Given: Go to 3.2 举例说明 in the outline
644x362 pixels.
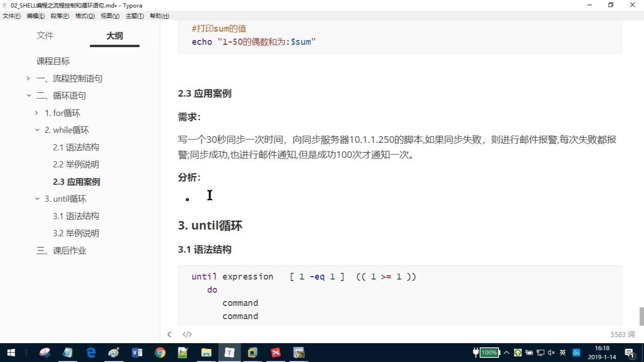Looking at the screenshot, I should point(76,233).
